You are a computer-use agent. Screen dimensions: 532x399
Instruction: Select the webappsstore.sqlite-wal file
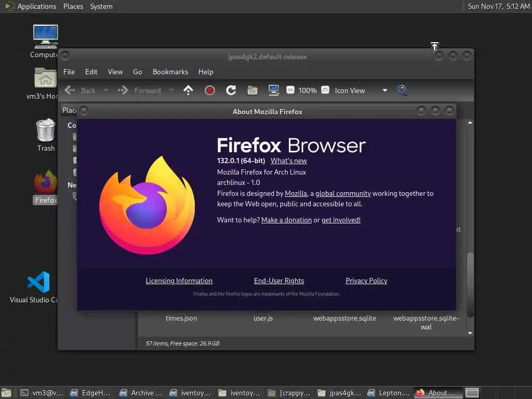tap(426, 322)
